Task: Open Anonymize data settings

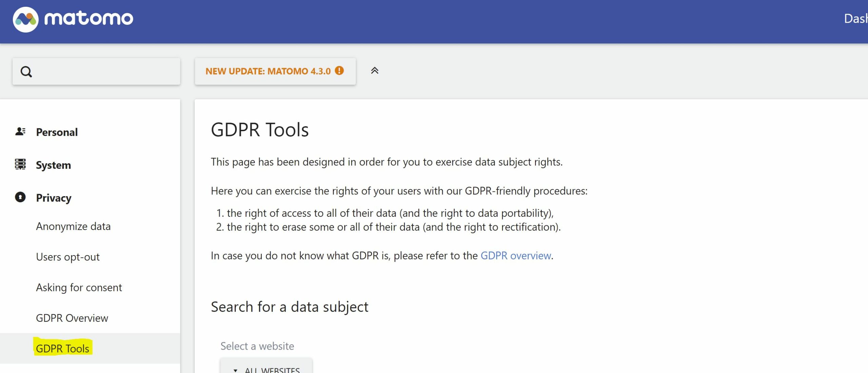Action: click(73, 226)
